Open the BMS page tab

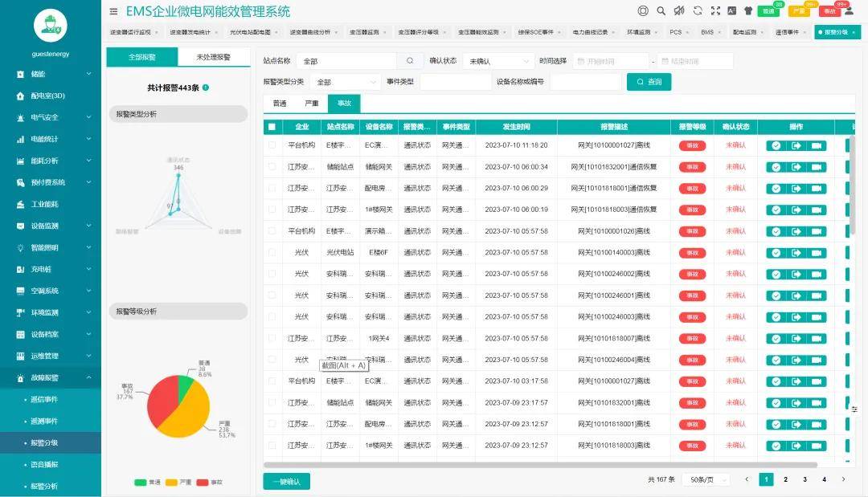pos(710,32)
